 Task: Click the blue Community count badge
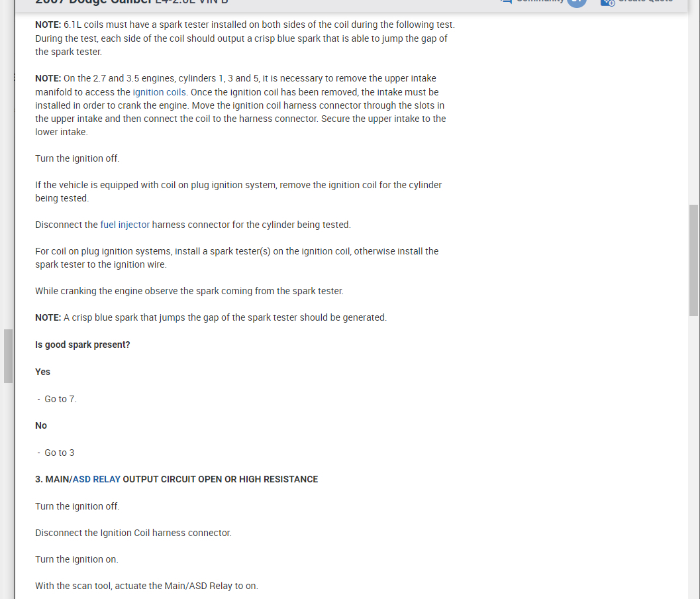tap(577, 2)
